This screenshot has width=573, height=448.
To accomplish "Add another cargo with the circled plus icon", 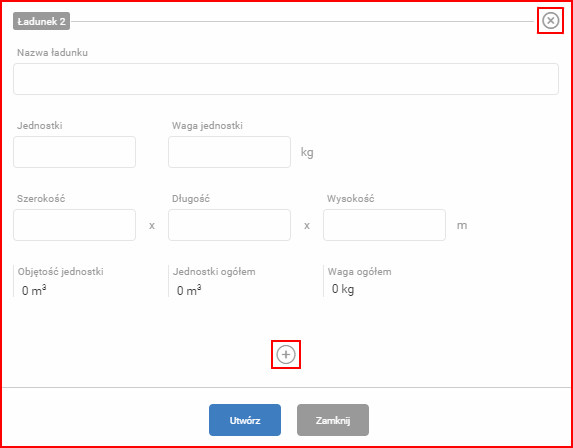I will pyautogui.click(x=286, y=354).
